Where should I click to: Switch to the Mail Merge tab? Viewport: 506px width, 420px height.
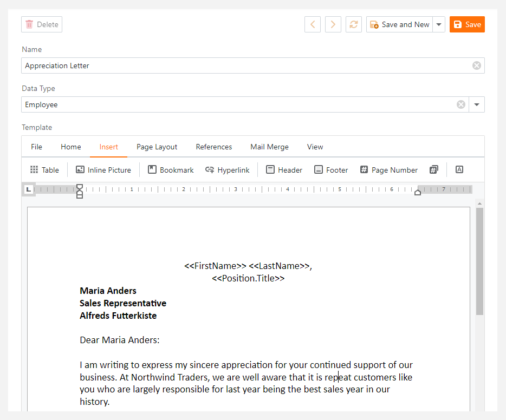[x=269, y=146]
